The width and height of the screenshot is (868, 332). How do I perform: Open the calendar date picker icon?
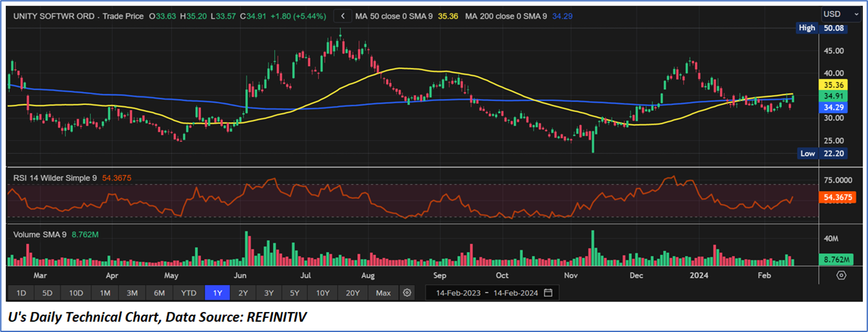(x=548, y=293)
